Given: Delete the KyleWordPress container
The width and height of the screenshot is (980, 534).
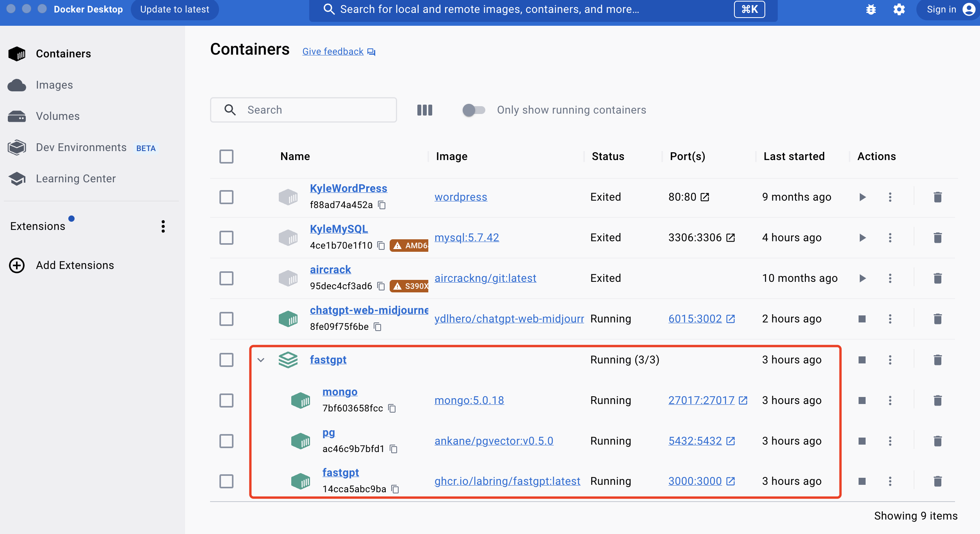Looking at the screenshot, I should point(937,197).
